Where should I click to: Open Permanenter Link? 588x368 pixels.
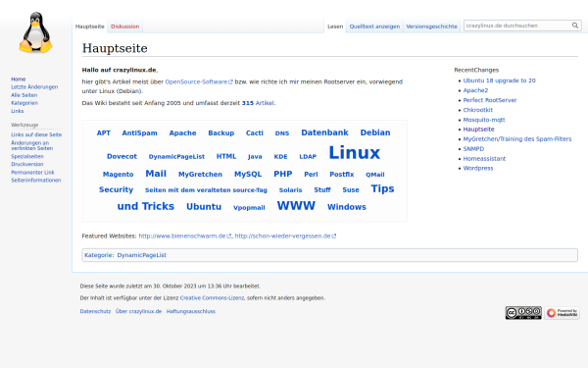(x=32, y=173)
